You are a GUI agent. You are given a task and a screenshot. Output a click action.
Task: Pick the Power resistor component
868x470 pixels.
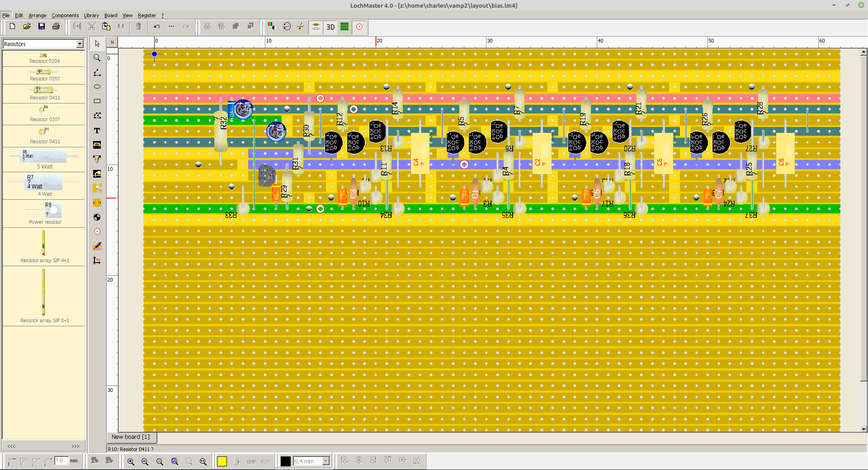tap(44, 213)
